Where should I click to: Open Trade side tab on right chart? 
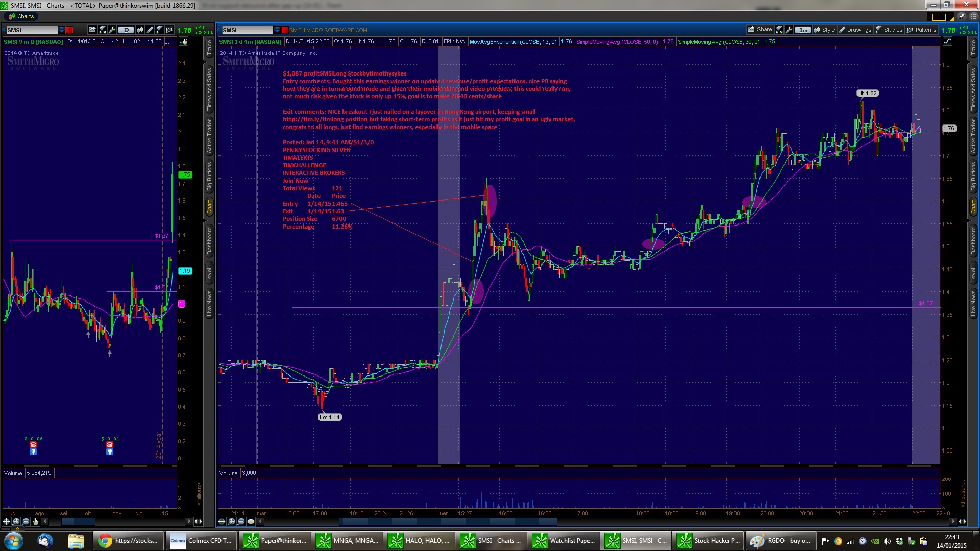[973, 48]
